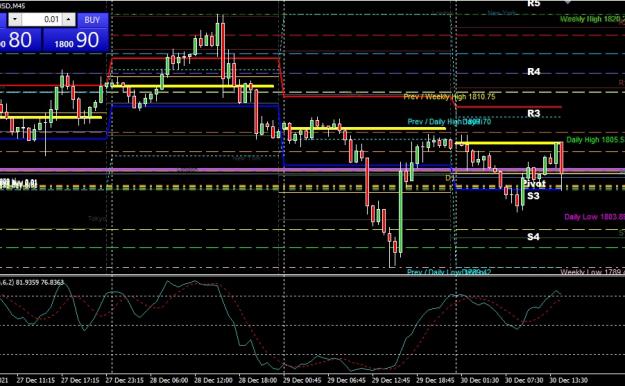The width and height of the screenshot is (625, 386).
Task: Click the '30 Dec 01:30' time label
Action: pyautogui.click(x=480, y=380)
